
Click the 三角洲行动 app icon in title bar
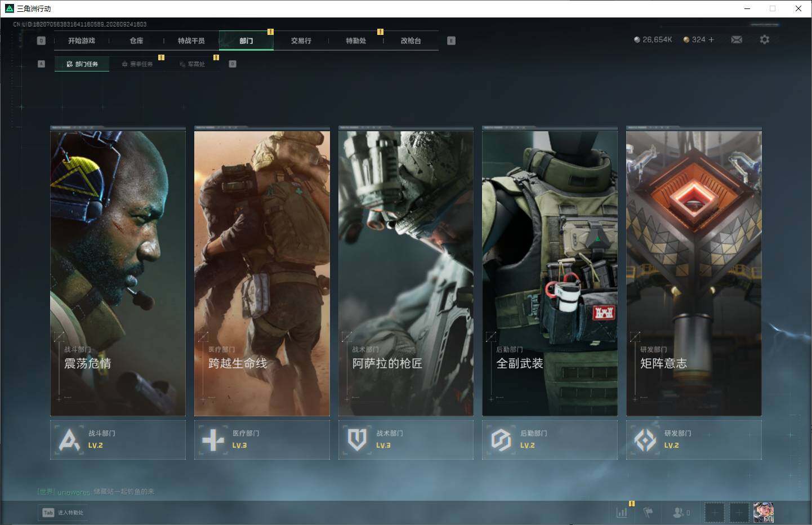pos(9,8)
